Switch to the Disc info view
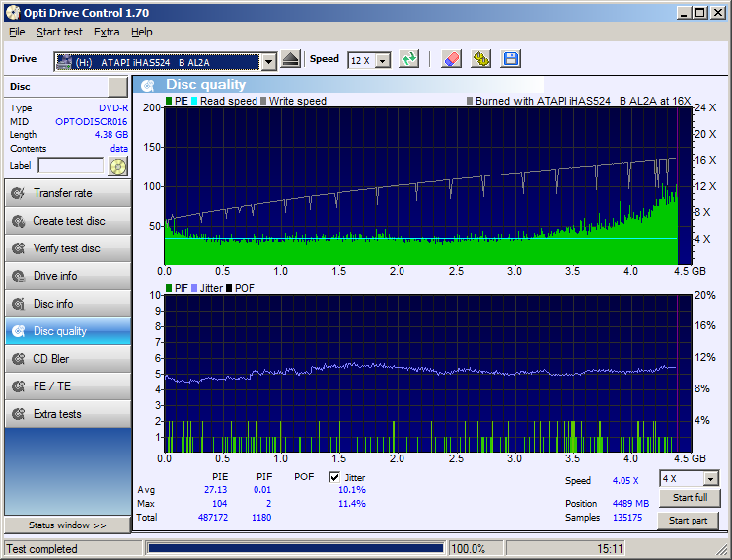The image size is (732, 560). click(68, 304)
